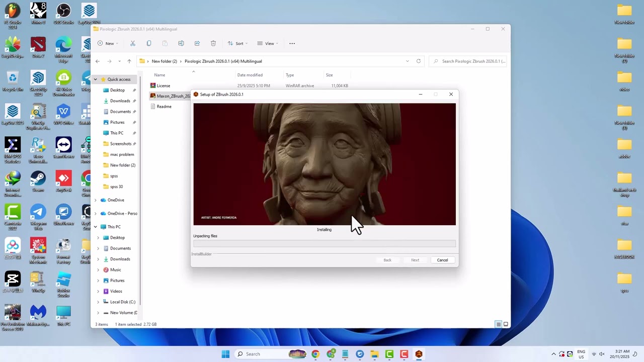Launch Malwarebytes from the desktop
644x362 pixels.
(38, 316)
